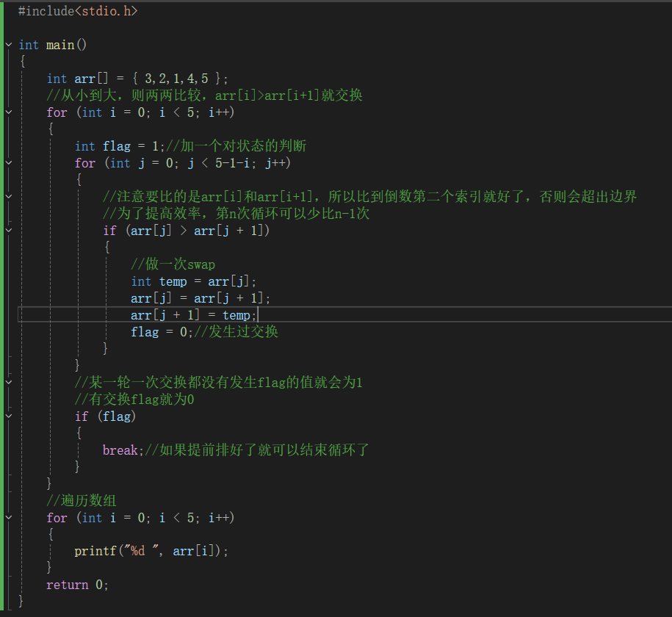Click the int temp = arr[j]; line
This screenshot has width=672, height=617.
point(194,281)
